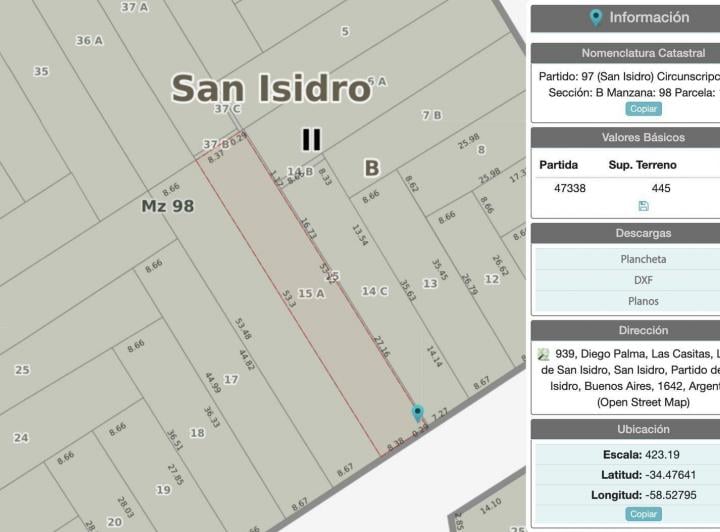Select parcel 15 A on the map
The height and width of the screenshot is (532, 720).
coord(311,293)
